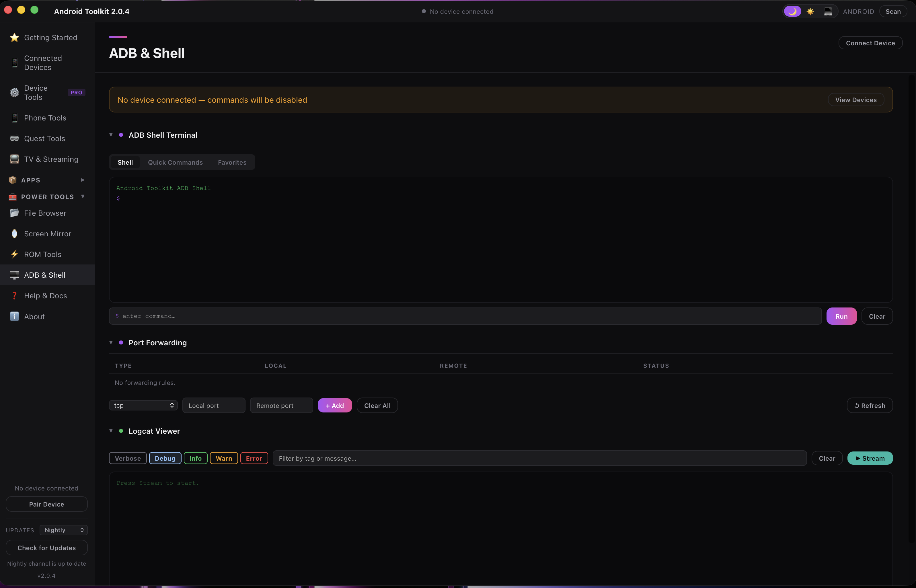
Task: Collapse the Logcat Viewer section
Action: tap(111, 431)
